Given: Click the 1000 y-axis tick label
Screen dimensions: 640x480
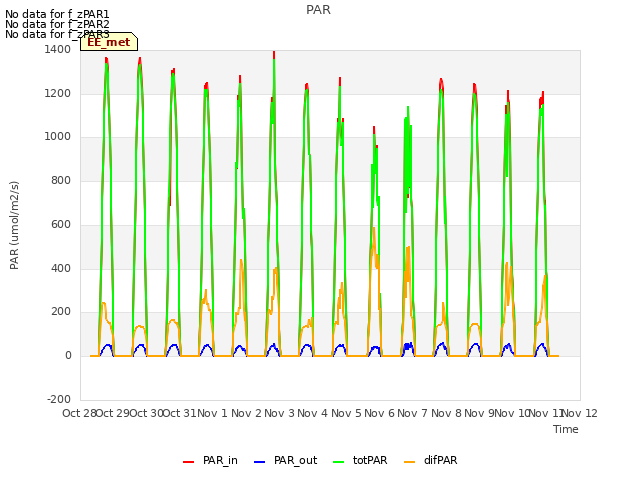Looking at the screenshot, I should (x=58, y=137).
